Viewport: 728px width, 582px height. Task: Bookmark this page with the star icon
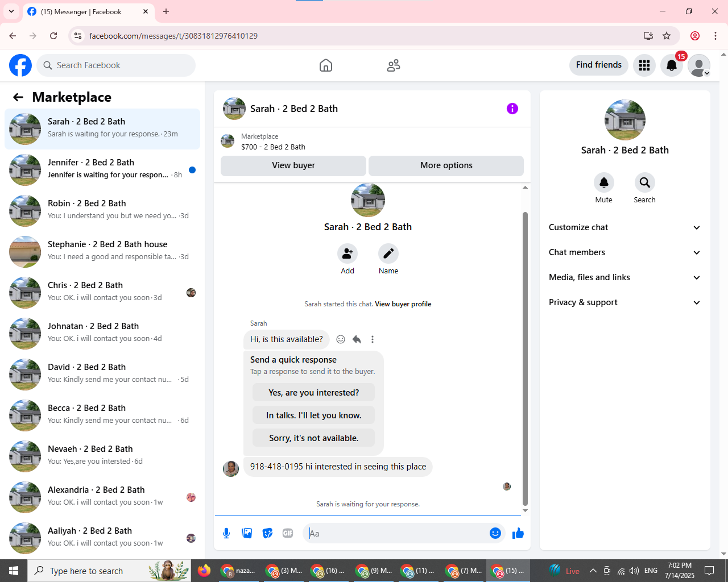pos(667,36)
